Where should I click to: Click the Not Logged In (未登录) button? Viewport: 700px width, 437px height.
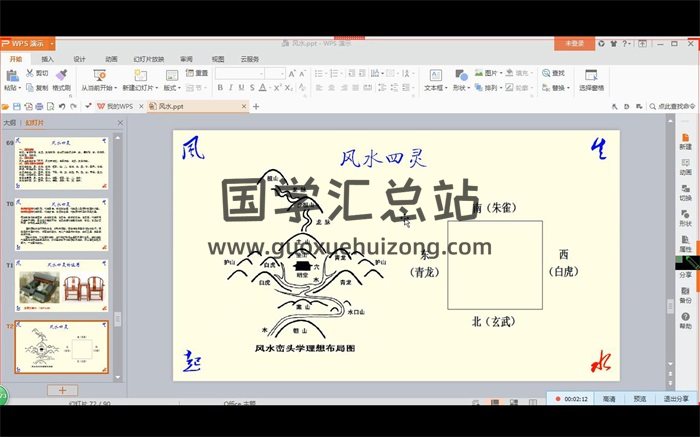575,44
